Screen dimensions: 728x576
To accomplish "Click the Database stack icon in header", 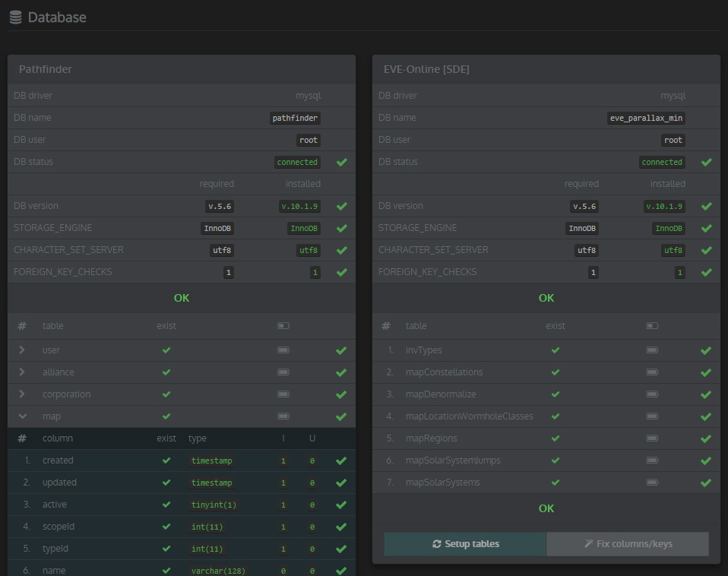I will tap(15, 17).
